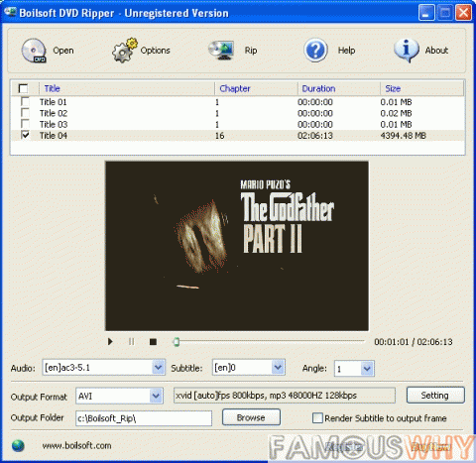Click the Browse button
Viewport: 476px width, 463px height.
coord(251,417)
